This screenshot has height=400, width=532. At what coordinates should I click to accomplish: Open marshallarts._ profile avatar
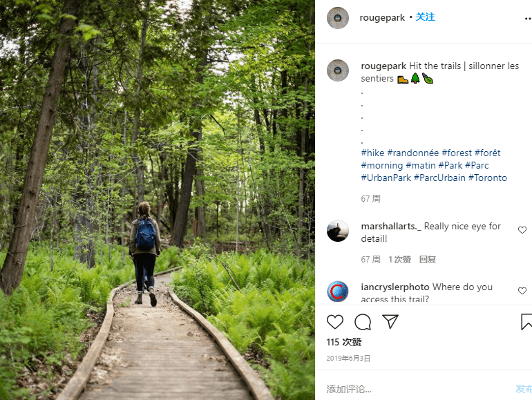[x=338, y=231]
